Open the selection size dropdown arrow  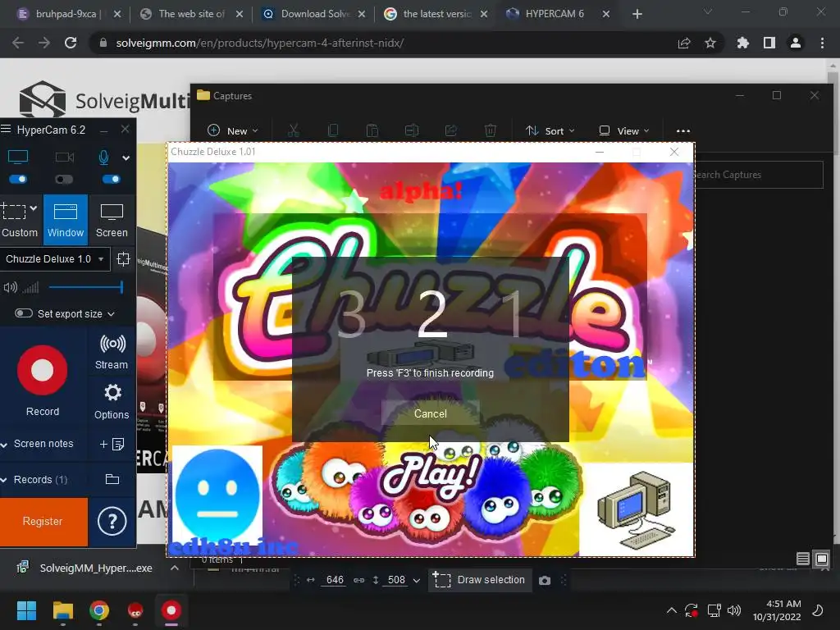416,581
